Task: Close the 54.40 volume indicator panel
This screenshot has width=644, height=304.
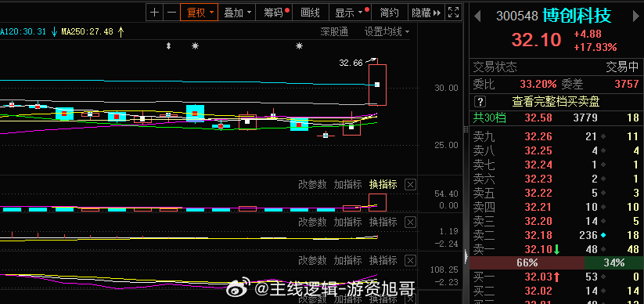Action: tap(410, 185)
